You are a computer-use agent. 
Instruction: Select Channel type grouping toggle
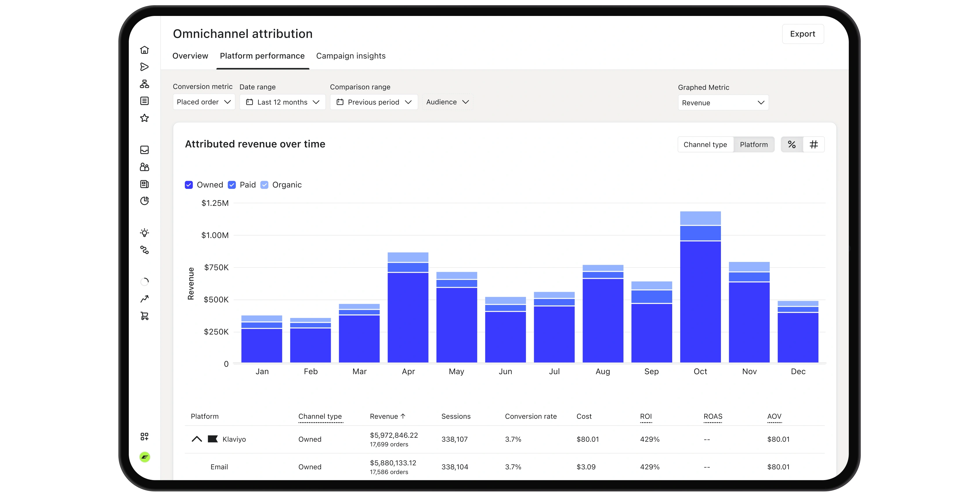705,144
